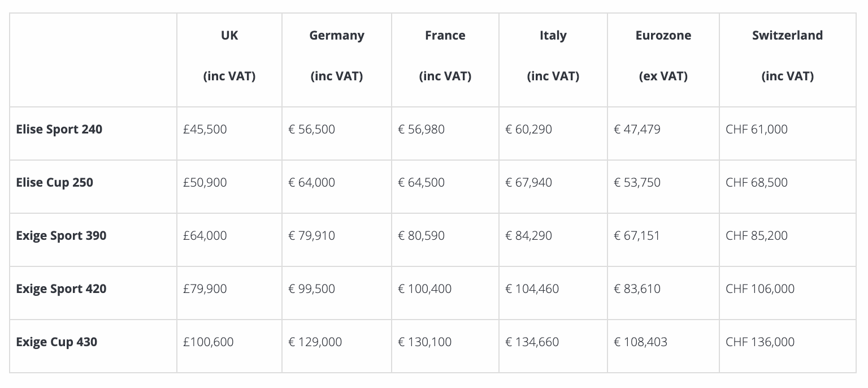The width and height of the screenshot is (868, 388).
Task: Select the Exige Cup 430 row label
Action: pyautogui.click(x=57, y=342)
